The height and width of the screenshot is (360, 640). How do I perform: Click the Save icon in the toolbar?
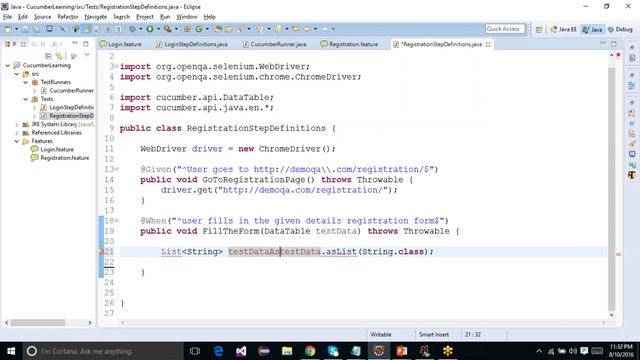pos(25,29)
